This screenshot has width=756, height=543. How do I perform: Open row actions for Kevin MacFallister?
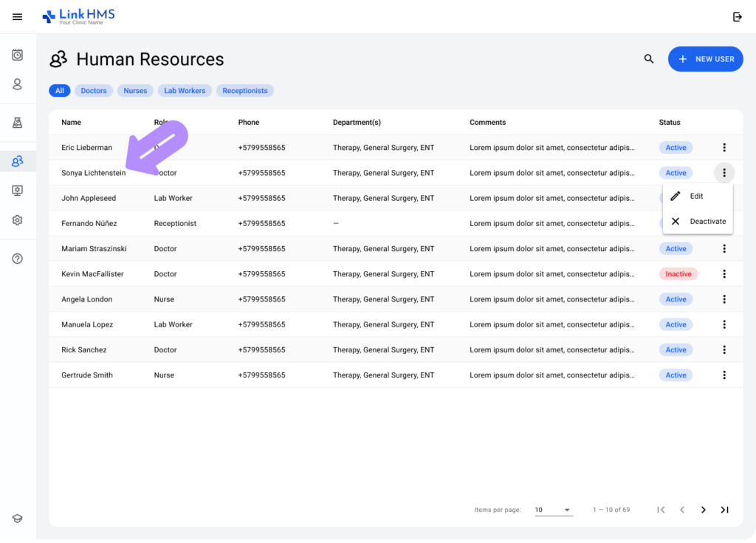724,274
